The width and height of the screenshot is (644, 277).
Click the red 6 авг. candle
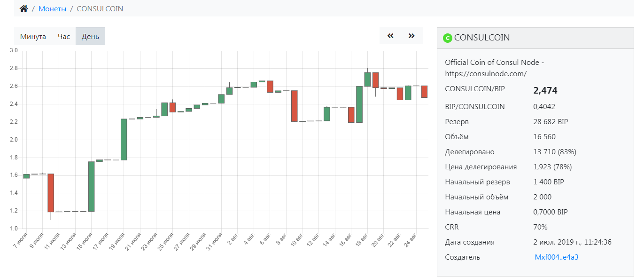(x=270, y=87)
